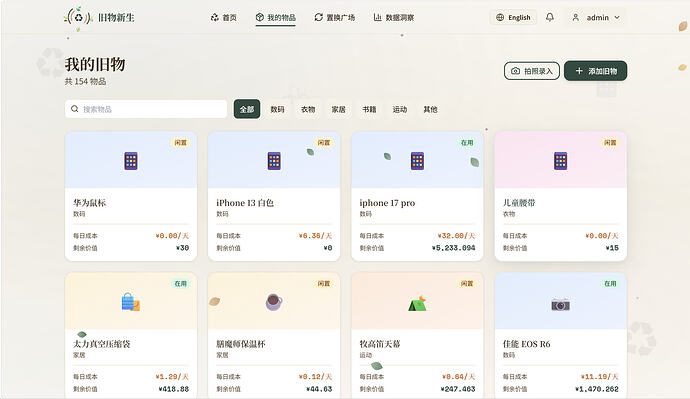Select the 全部 category filter
This screenshot has width=690, height=399.
247,109
